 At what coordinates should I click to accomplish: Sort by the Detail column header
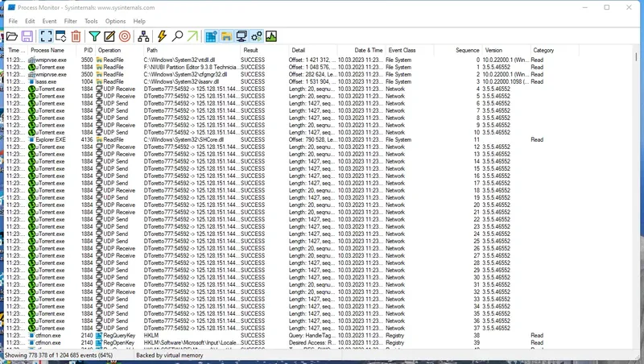pos(313,50)
